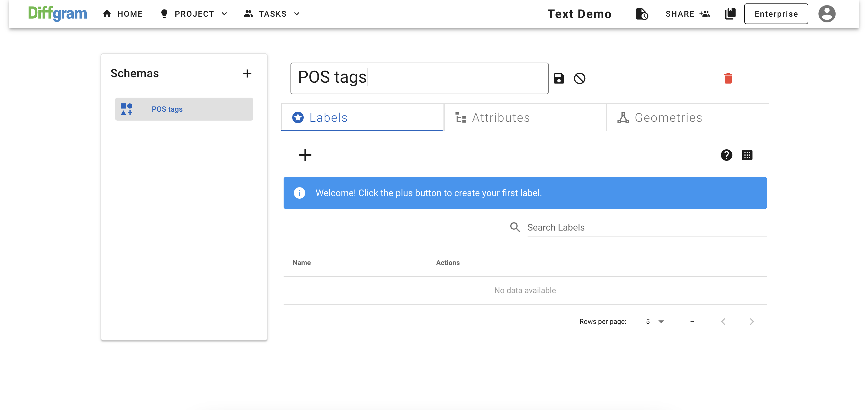Focus the Search Labels field

646,227
